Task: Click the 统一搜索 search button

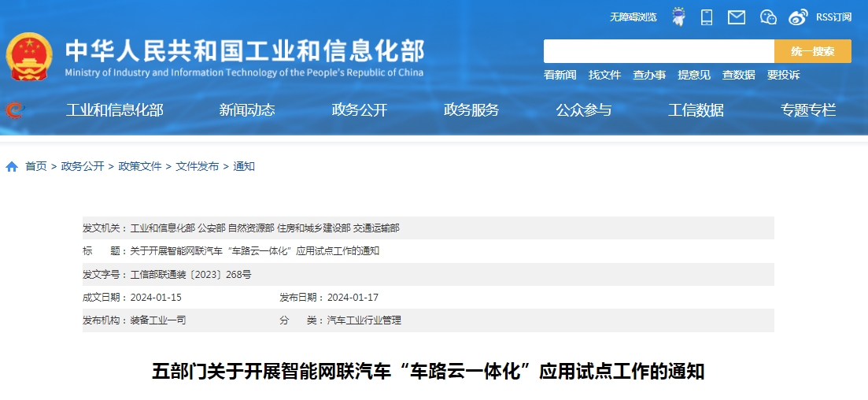Action: (x=813, y=51)
